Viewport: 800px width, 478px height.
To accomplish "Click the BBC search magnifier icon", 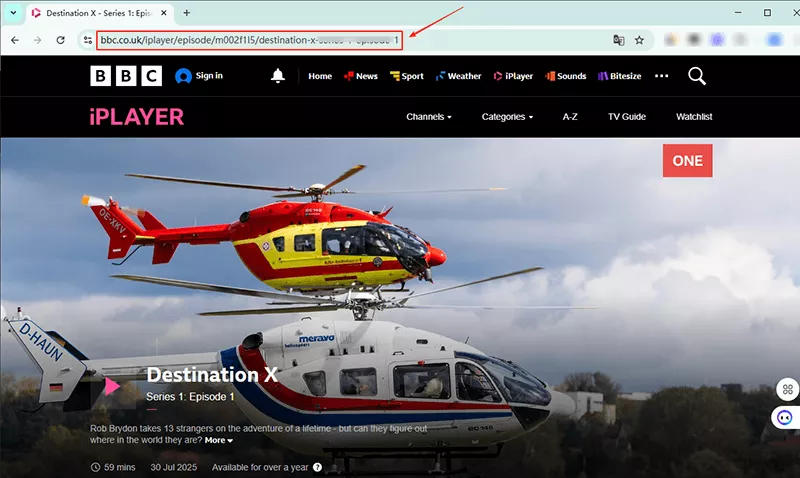I will 697,76.
